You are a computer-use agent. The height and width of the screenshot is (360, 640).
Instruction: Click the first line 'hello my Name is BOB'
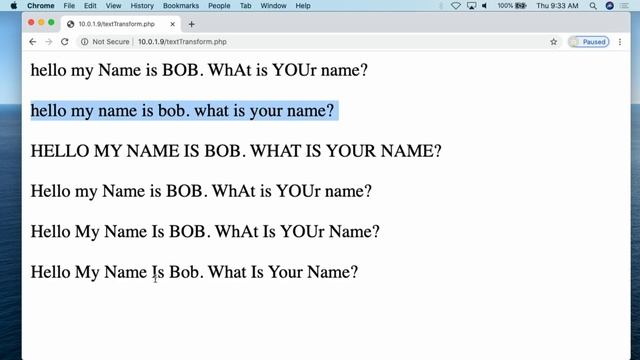click(x=199, y=70)
